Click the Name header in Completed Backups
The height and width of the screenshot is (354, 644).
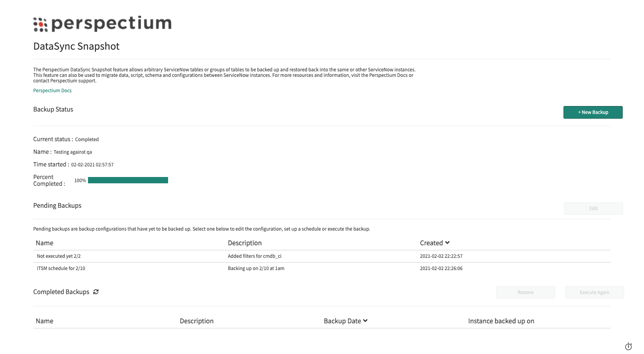coord(45,321)
